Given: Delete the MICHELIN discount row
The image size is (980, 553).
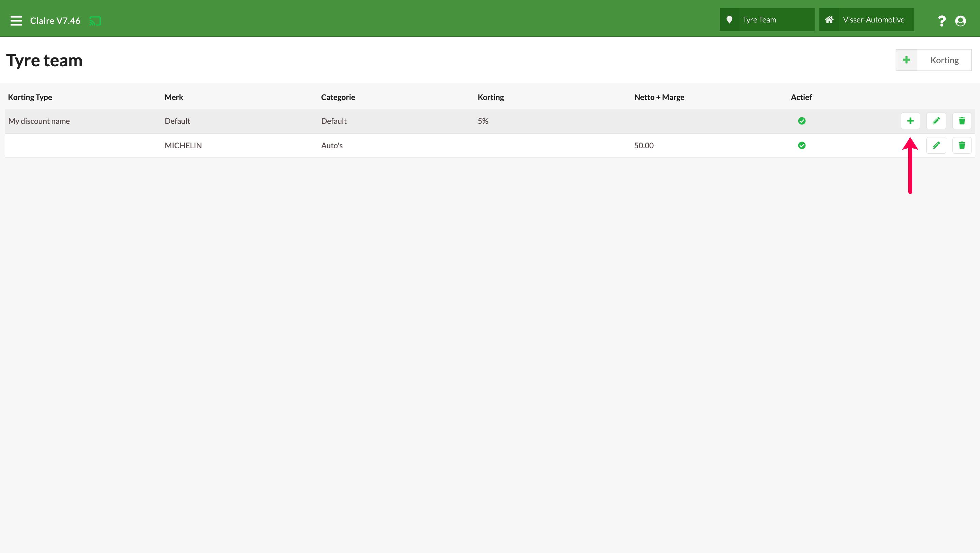Looking at the screenshot, I should 962,145.
